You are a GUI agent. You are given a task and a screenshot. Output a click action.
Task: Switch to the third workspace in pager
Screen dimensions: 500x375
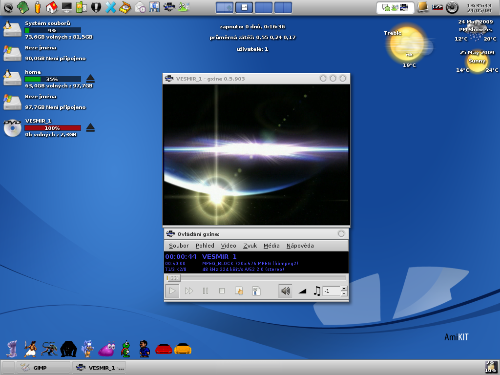(x=264, y=8)
